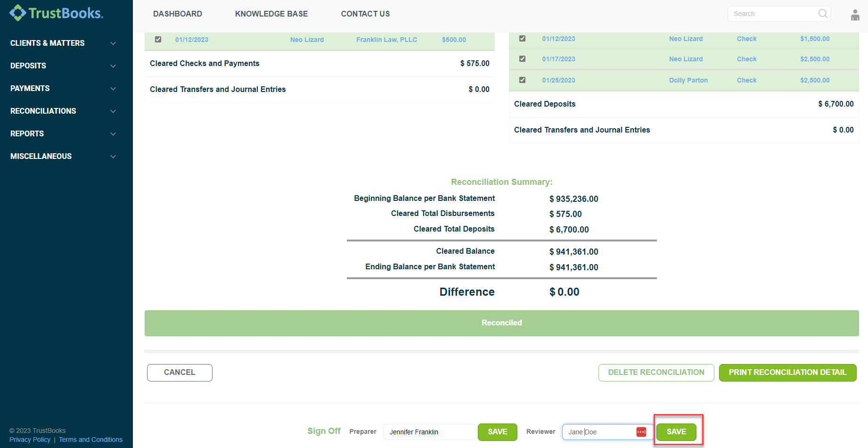This screenshot has width=868, height=448.
Task: Click the TrustBooks logo
Action: 57,13
